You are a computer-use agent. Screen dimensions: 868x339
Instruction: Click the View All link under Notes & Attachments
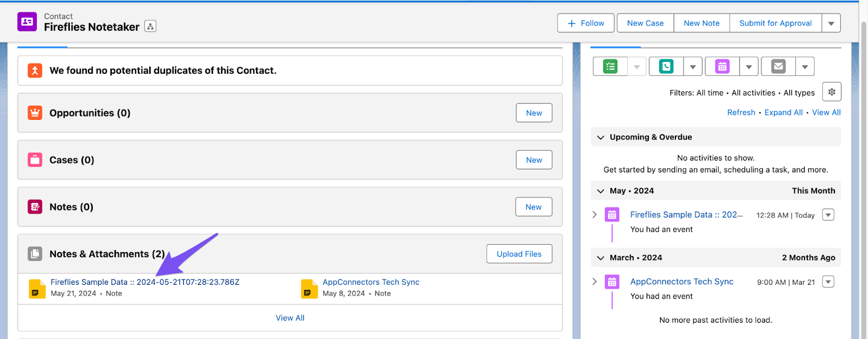[x=290, y=318]
